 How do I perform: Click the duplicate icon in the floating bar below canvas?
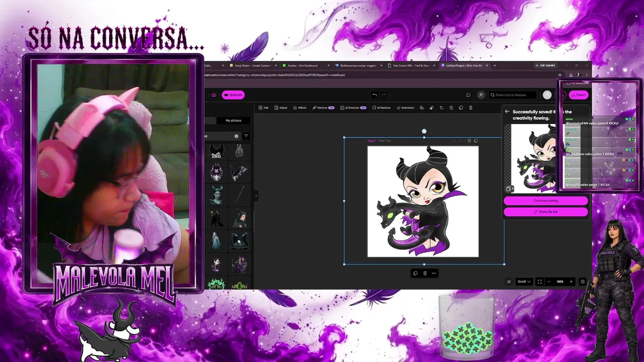pyautogui.click(x=415, y=274)
